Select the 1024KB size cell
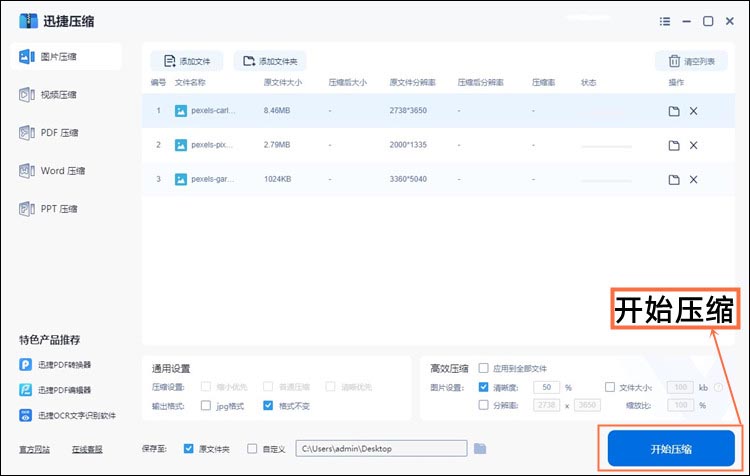750x476 pixels. tap(277, 179)
